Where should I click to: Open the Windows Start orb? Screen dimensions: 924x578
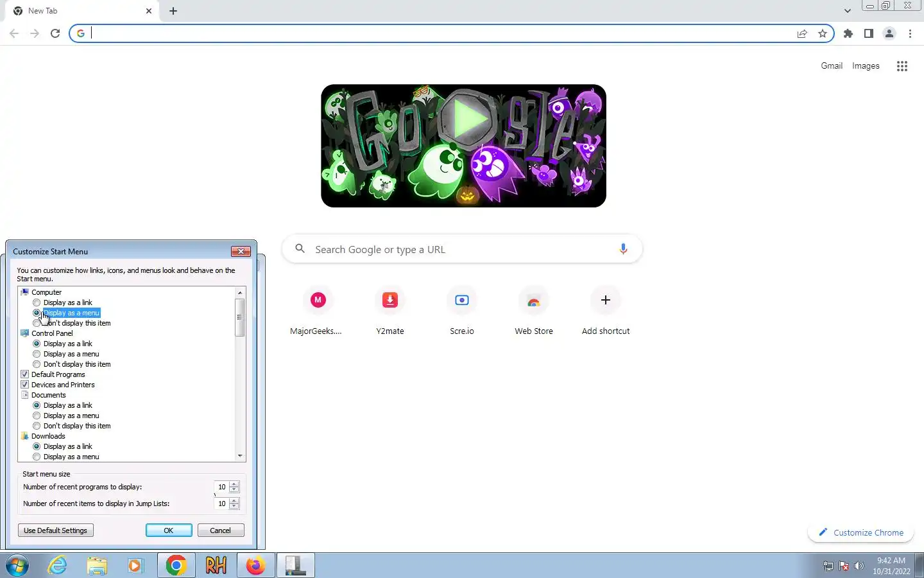coord(17,566)
